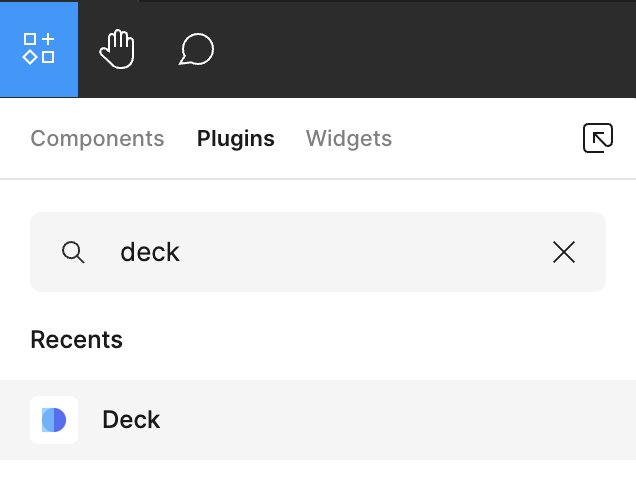The width and height of the screenshot is (636, 480).
Task: Click blank space right of Recents heading
Action: tap(380, 340)
